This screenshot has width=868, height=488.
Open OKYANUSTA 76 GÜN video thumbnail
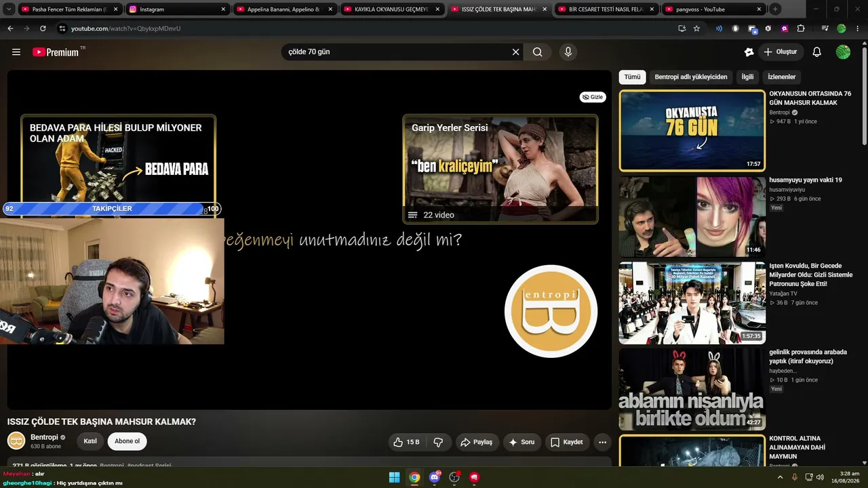pos(692,131)
